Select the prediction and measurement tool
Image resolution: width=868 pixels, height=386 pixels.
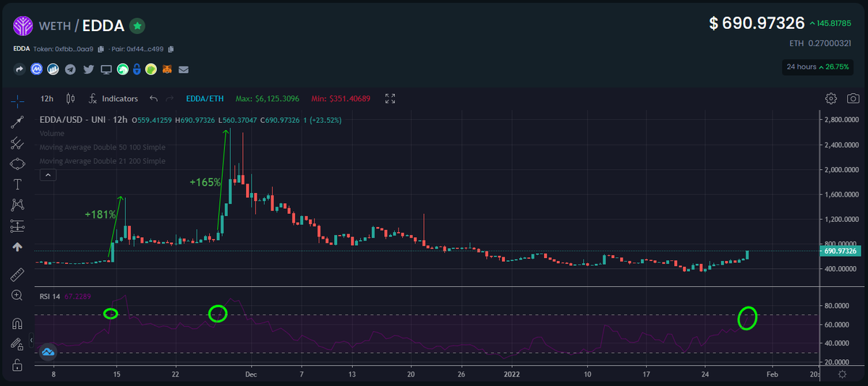tap(17, 226)
